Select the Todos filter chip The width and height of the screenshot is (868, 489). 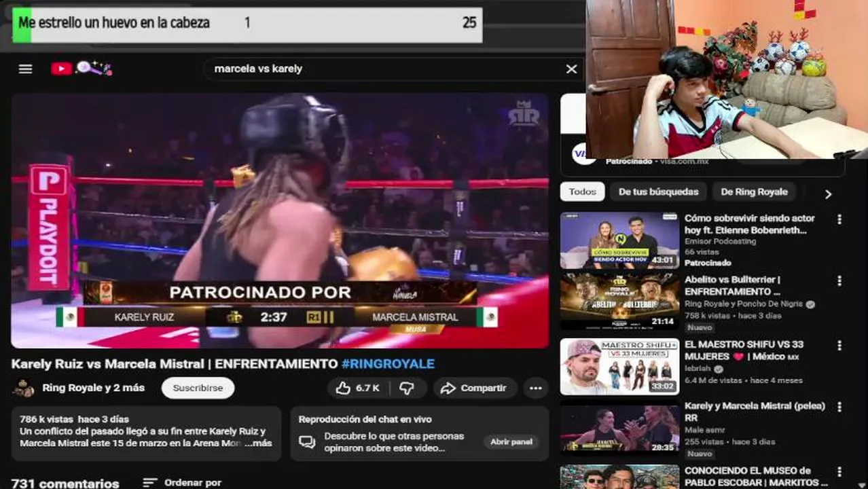click(x=582, y=192)
